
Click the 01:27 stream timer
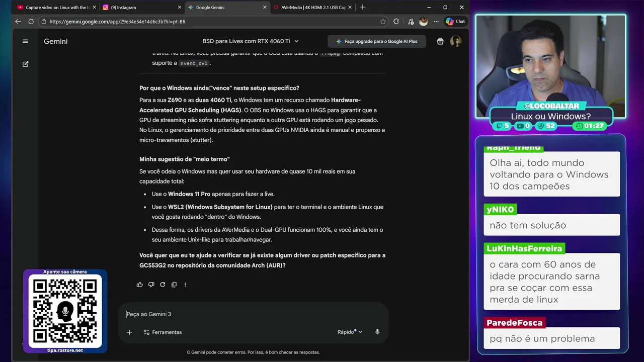(x=590, y=126)
